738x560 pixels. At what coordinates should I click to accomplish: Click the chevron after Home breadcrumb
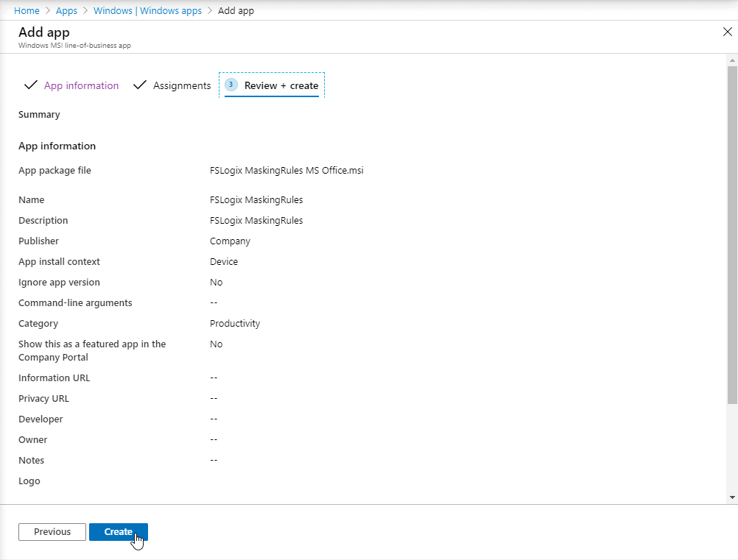(x=48, y=11)
